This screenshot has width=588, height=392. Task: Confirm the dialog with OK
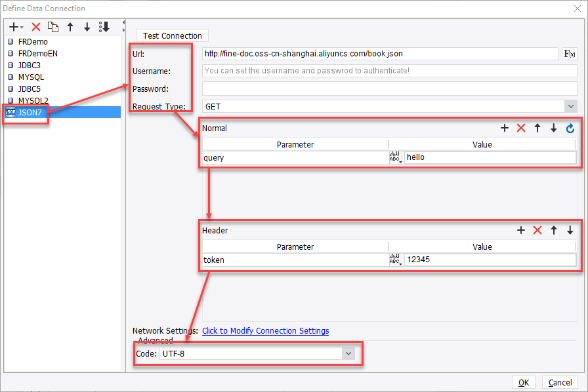pos(523,382)
